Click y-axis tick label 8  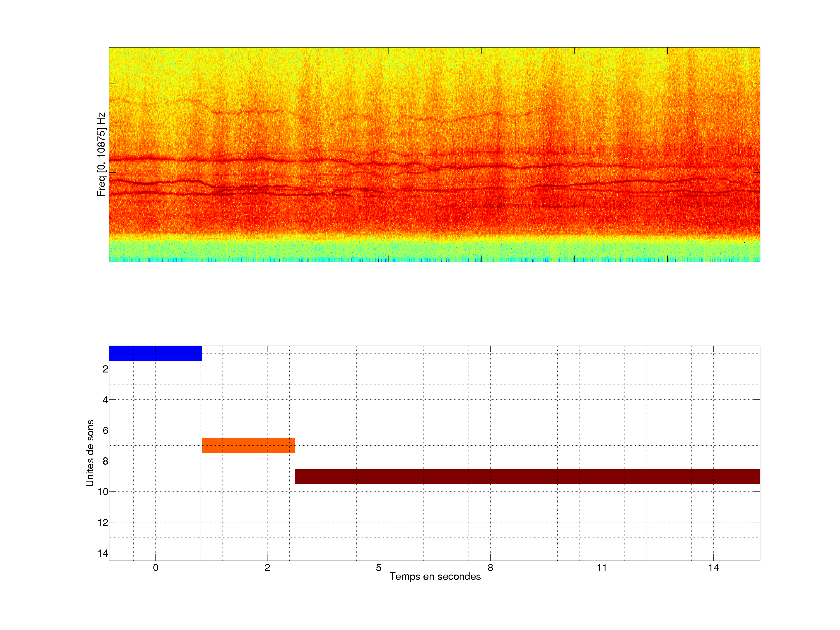pyautogui.click(x=105, y=461)
